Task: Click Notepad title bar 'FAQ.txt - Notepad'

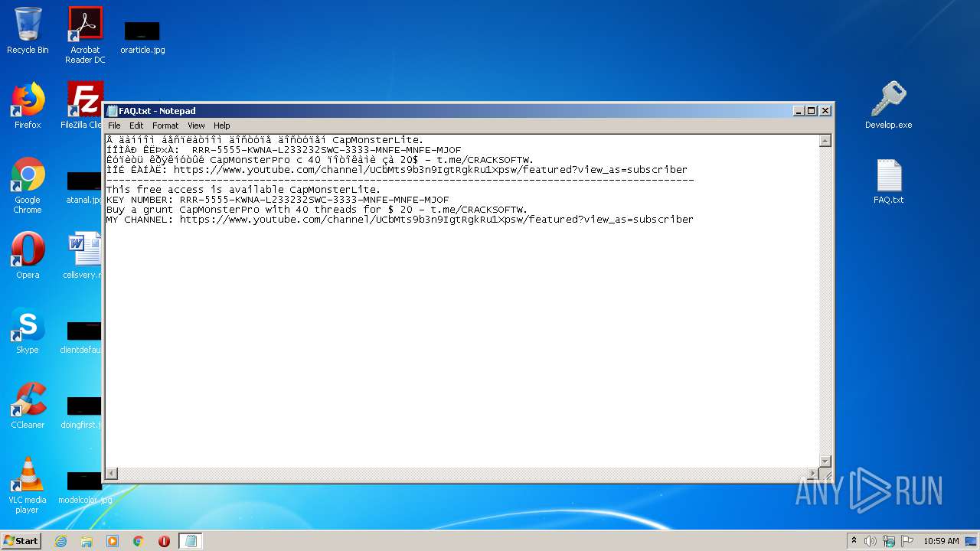Action: [x=157, y=111]
